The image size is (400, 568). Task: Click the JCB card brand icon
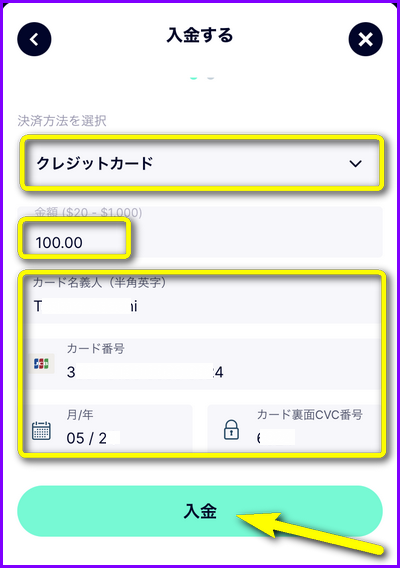(41, 363)
